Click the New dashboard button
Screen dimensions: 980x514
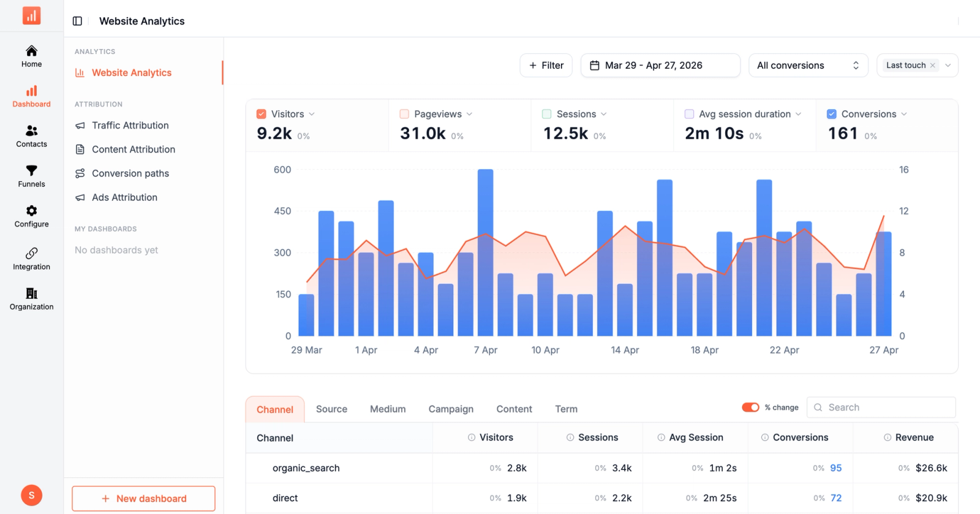pos(143,499)
